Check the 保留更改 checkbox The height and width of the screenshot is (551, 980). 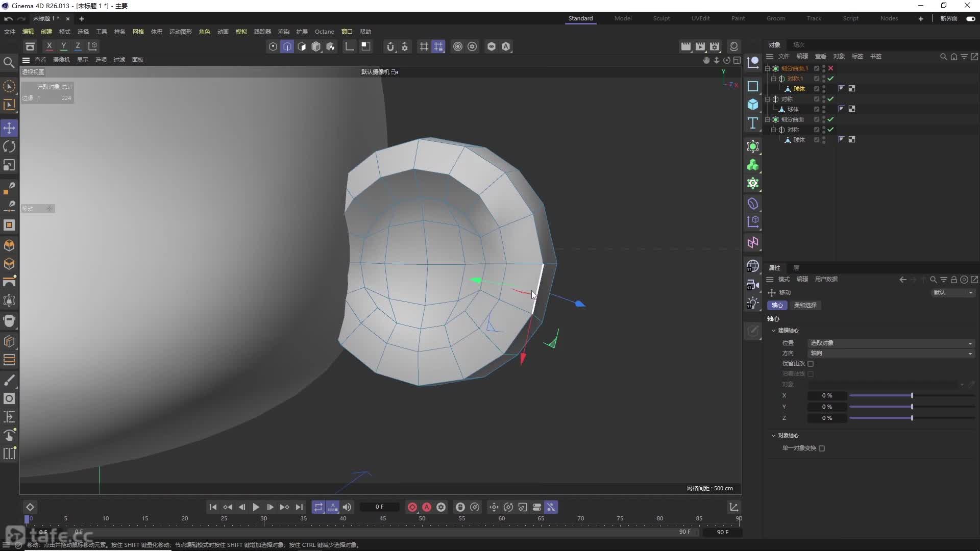point(811,364)
